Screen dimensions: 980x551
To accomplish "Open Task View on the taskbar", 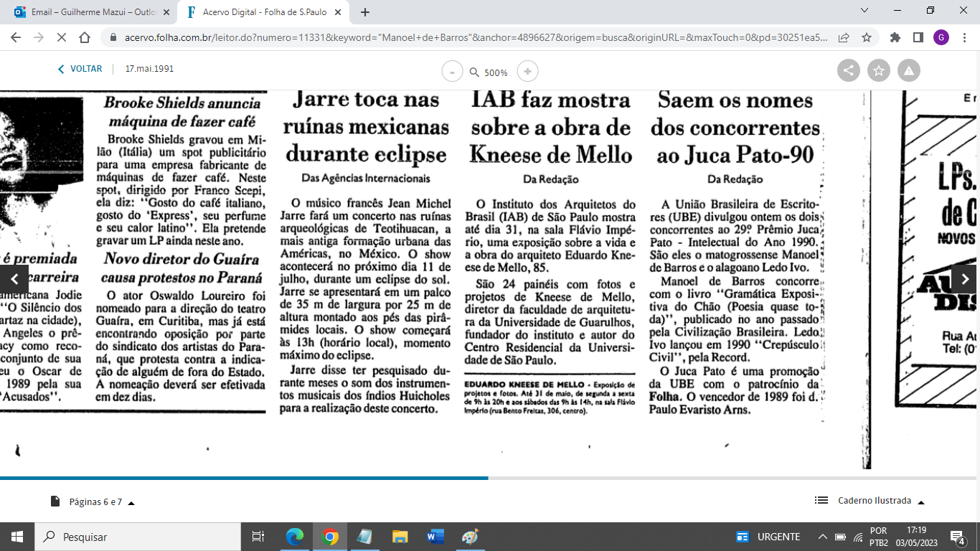I will click(258, 537).
